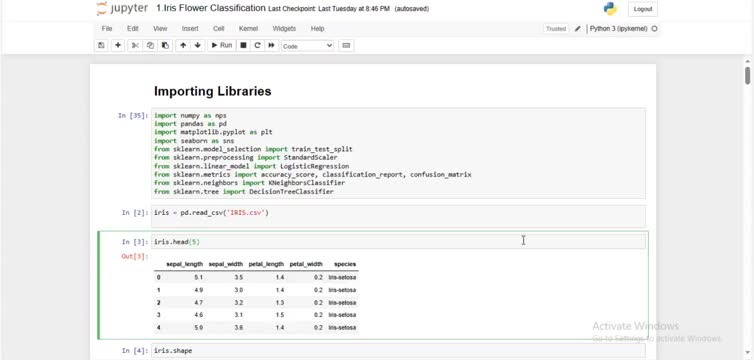The image size is (754, 360).
Task: Open the Kernel menu
Action: point(248,29)
